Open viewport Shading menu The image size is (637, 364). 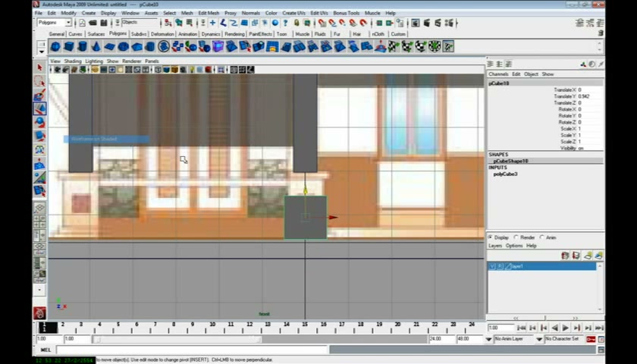(x=73, y=61)
